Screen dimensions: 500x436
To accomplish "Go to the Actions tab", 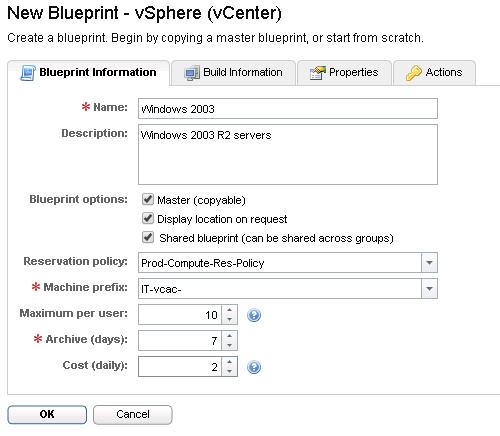I will (x=435, y=73).
